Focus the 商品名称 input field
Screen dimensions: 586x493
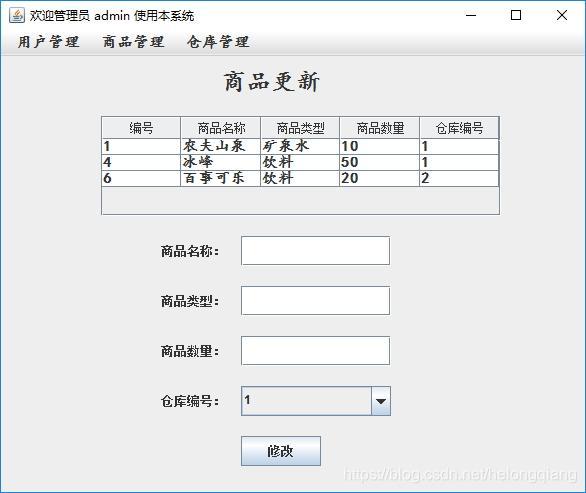pos(315,250)
